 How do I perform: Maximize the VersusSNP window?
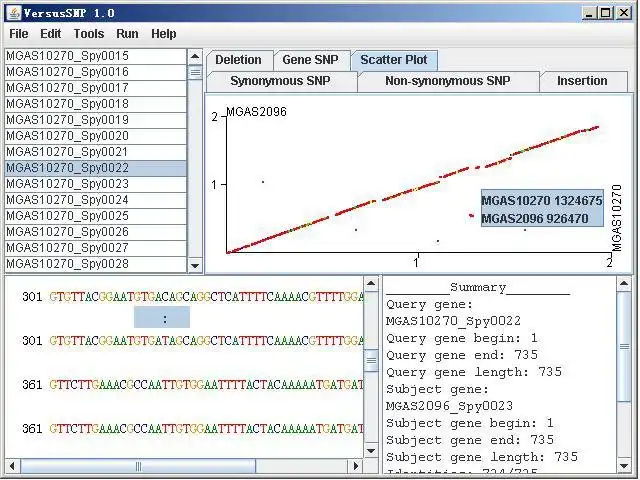point(606,13)
